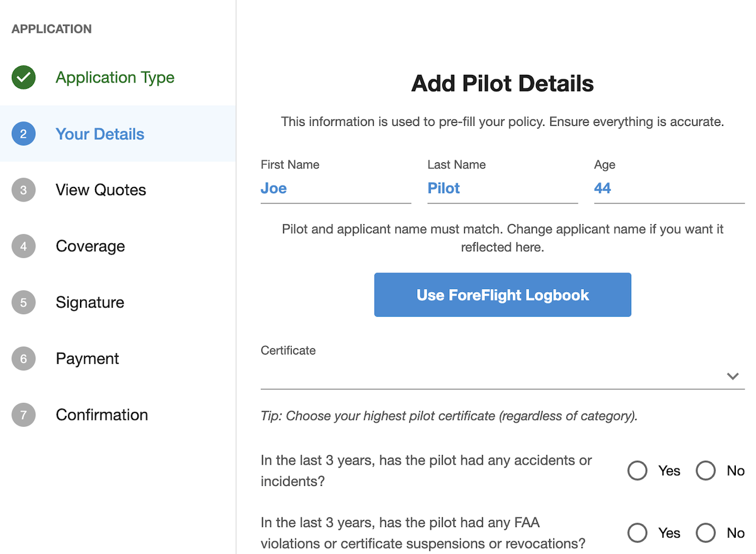This screenshot has width=756, height=554.
Task: Click the step 4 circle icon
Action: tap(23, 246)
